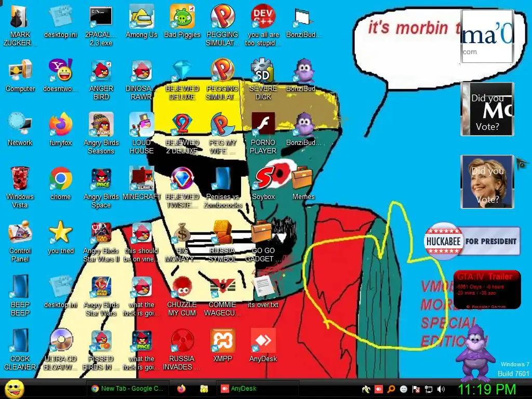This screenshot has width=532, height=399.
Task: Select the RUSSIA SYMBOL icon
Action: (x=222, y=241)
